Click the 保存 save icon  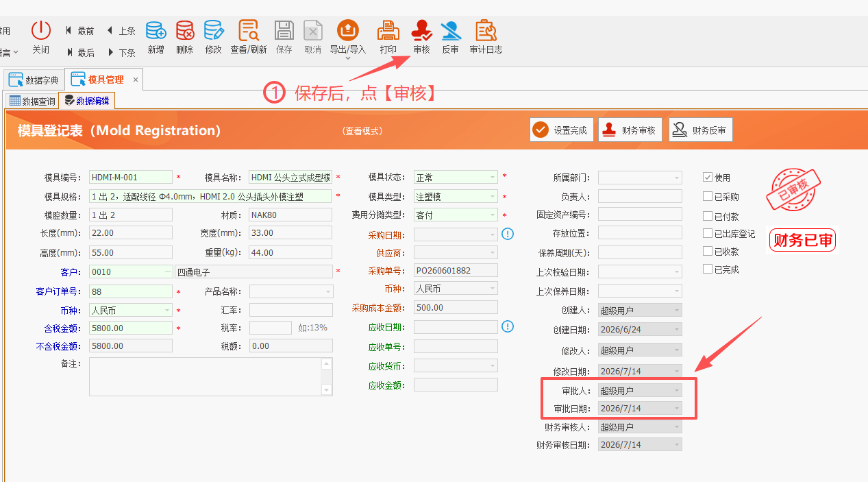284,31
